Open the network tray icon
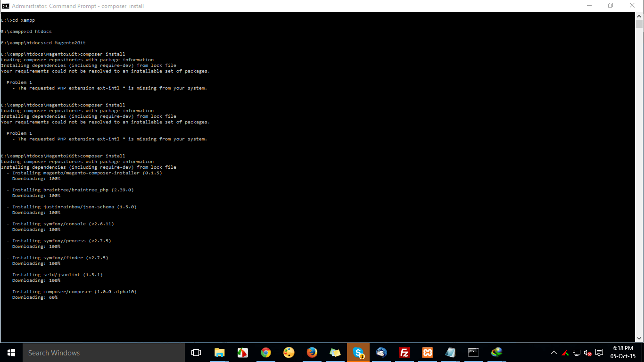Screen dimensions: 644x362 pyautogui.click(x=576, y=353)
